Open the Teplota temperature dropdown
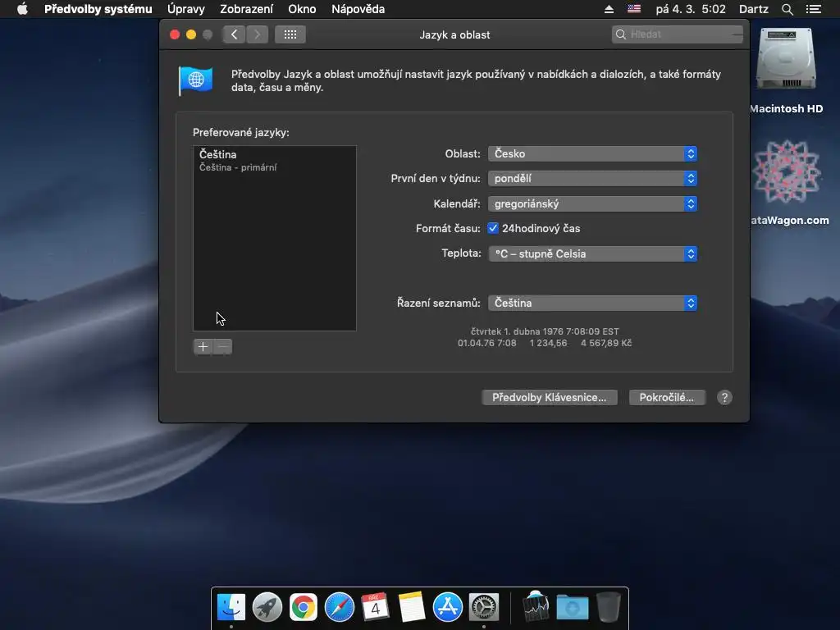Image resolution: width=840 pixels, height=630 pixels. 592,254
